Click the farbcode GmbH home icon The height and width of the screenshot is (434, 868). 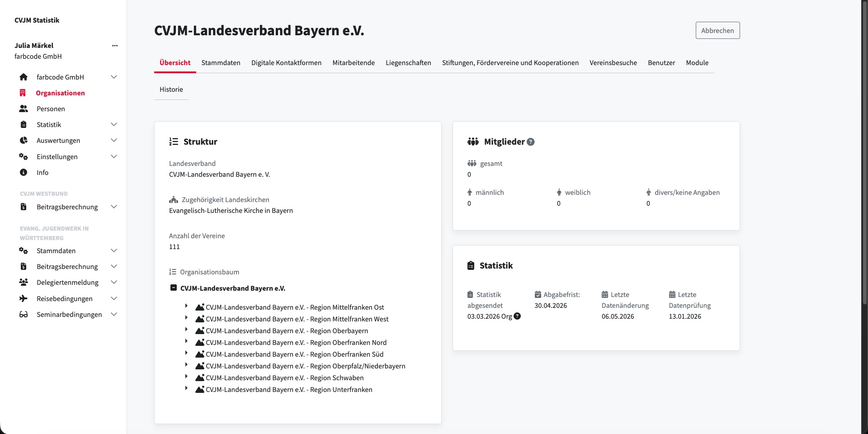pos(24,77)
